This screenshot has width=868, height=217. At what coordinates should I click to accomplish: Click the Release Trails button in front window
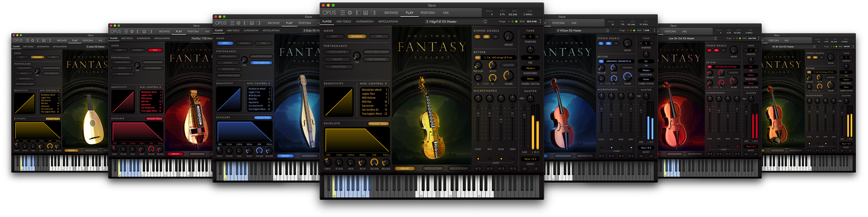coord(378,124)
